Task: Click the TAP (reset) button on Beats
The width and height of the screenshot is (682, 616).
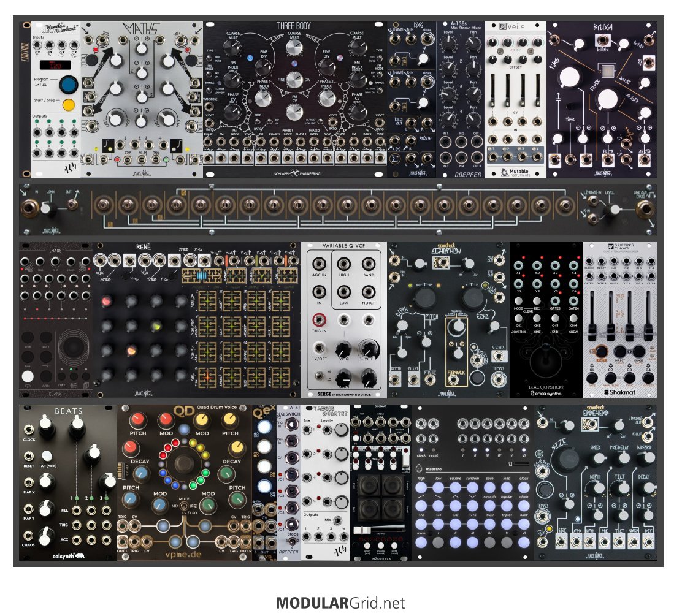Action: click(x=47, y=455)
